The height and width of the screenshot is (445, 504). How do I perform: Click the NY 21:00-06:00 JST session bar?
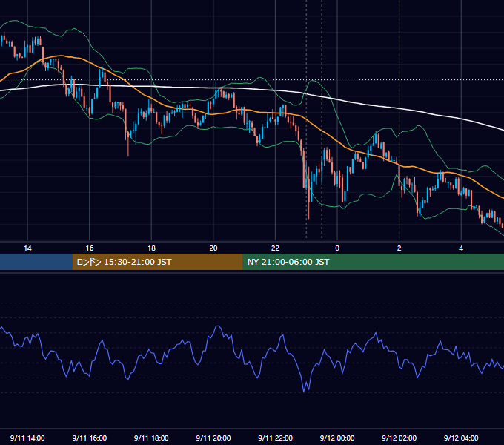point(373,262)
